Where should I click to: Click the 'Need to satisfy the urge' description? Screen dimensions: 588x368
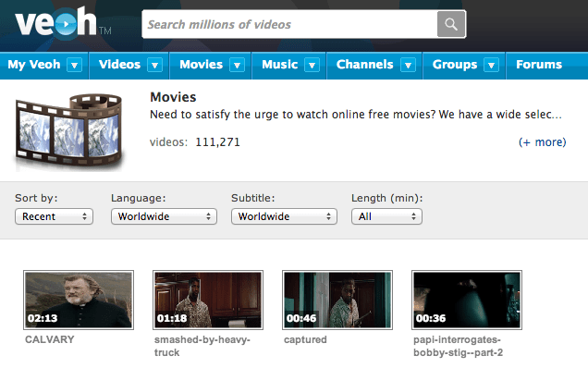coord(356,115)
